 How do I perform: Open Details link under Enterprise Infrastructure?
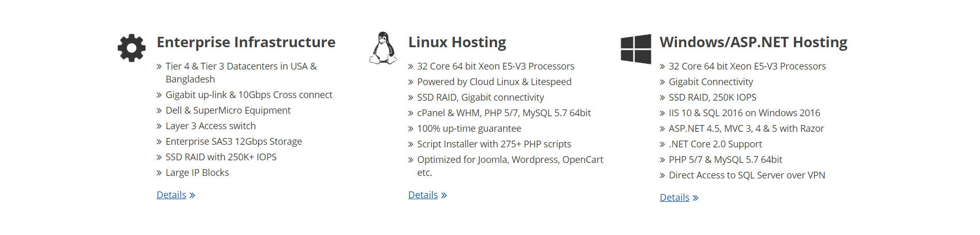pos(172,195)
